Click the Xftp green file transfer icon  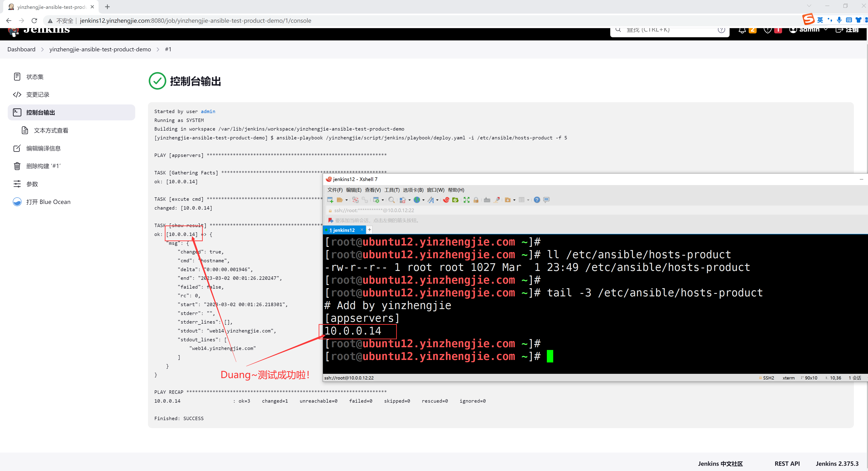[455, 200]
